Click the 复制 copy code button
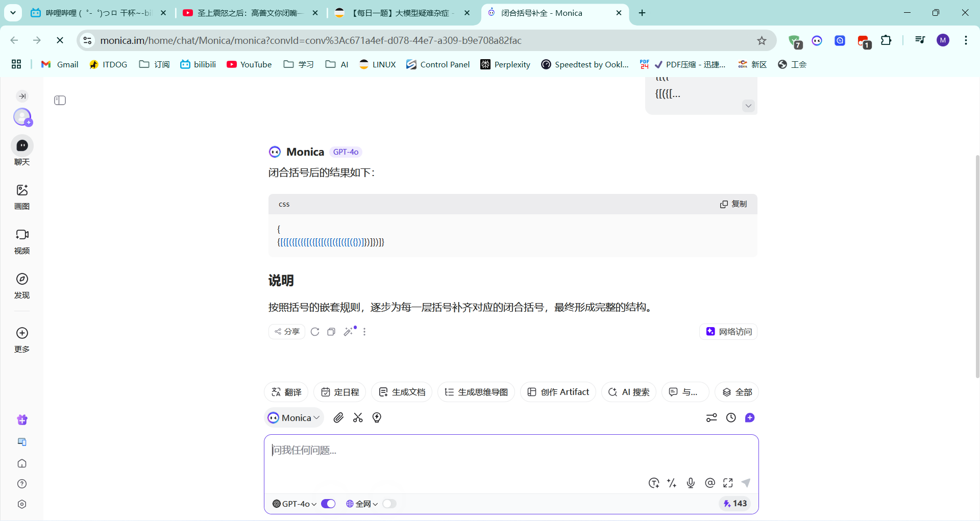The image size is (980, 521). [733, 204]
